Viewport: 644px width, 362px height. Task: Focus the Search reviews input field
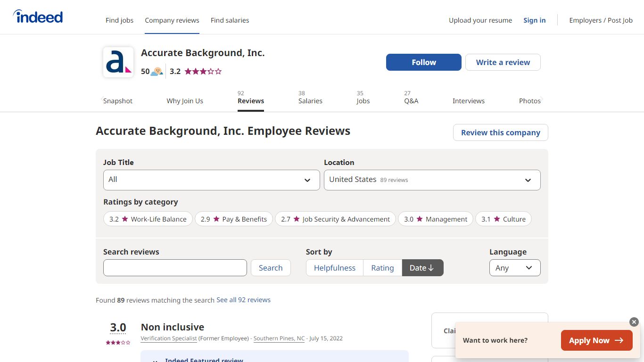(x=175, y=268)
